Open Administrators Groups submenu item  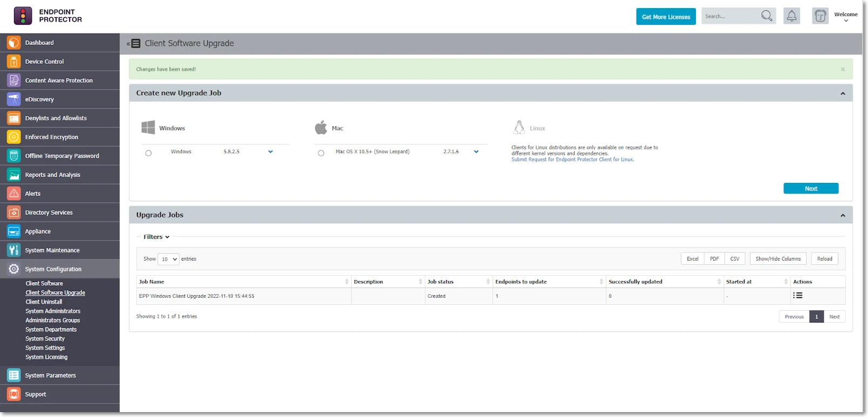pyautogui.click(x=53, y=320)
